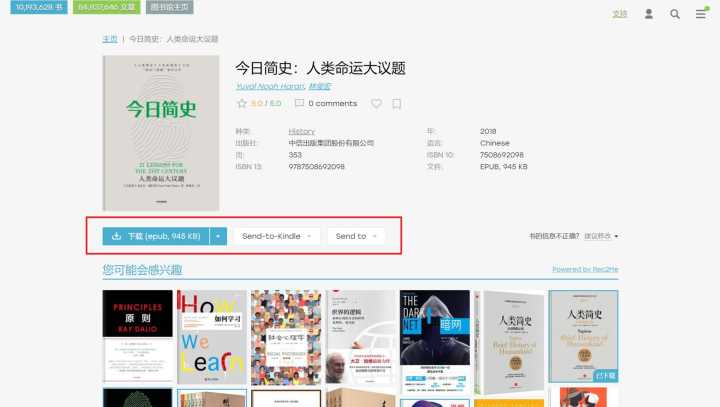720x407 pixels.
Task: Open the second author link
Action: pyautogui.click(x=320, y=86)
